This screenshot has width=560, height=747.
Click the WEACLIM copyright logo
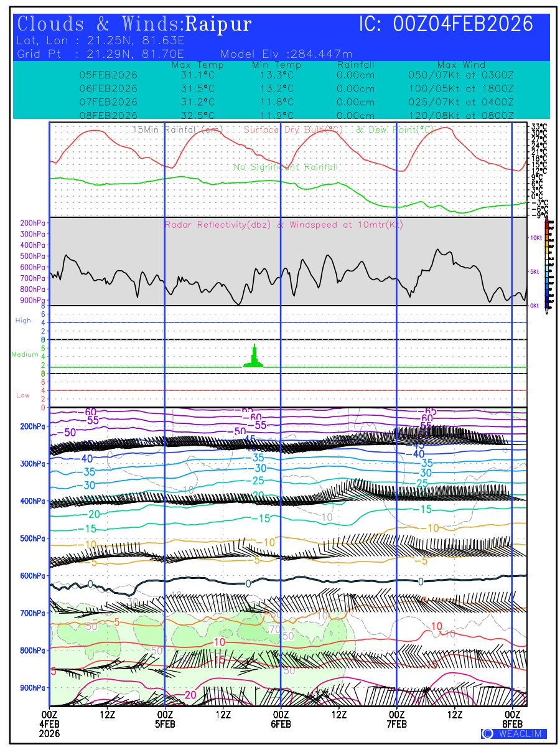pos(513,733)
